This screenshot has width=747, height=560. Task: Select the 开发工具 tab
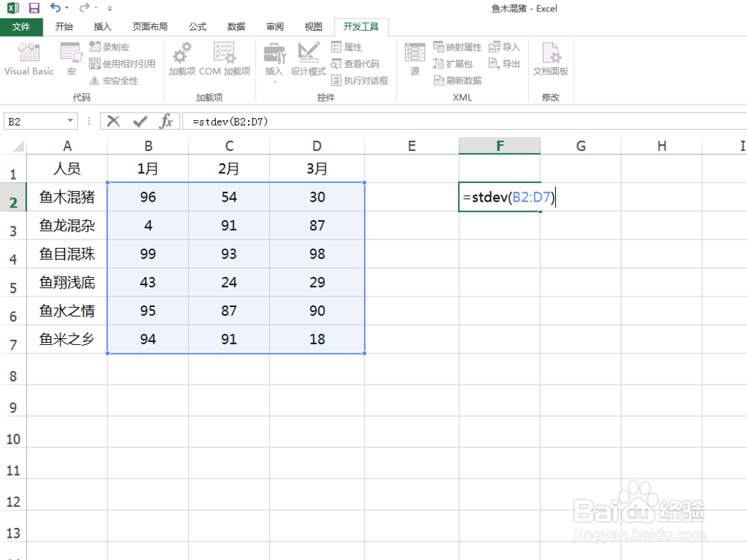(361, 27)
